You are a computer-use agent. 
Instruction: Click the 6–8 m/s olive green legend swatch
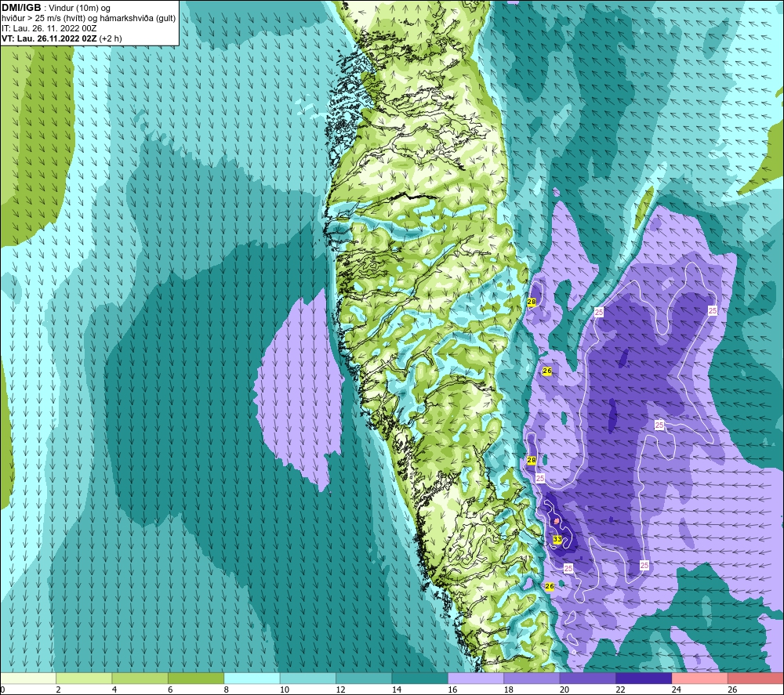pos(196,679)
